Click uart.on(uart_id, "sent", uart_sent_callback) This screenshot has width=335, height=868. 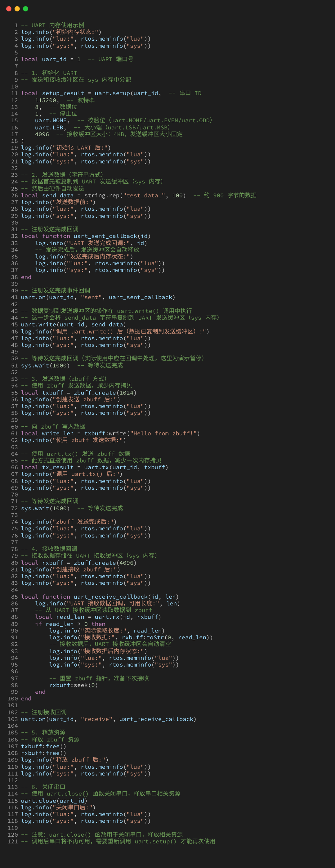pyautogui.click(x=98, y=297)
